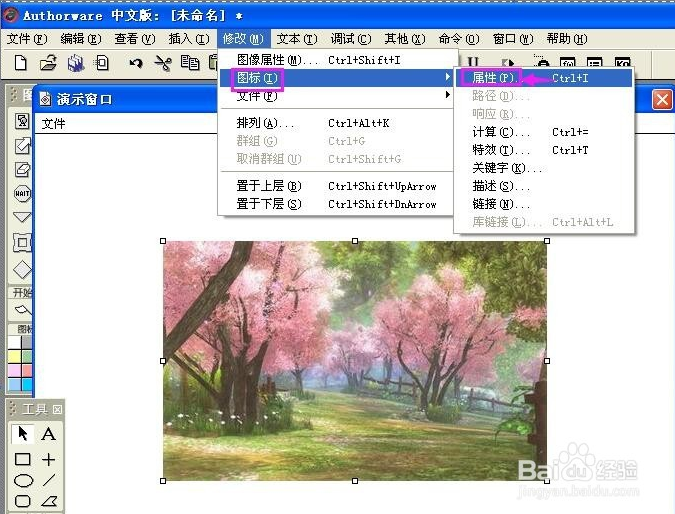Choose 描述(S)... in the submenu
This screenshot has width=675, height=514.
544,186
